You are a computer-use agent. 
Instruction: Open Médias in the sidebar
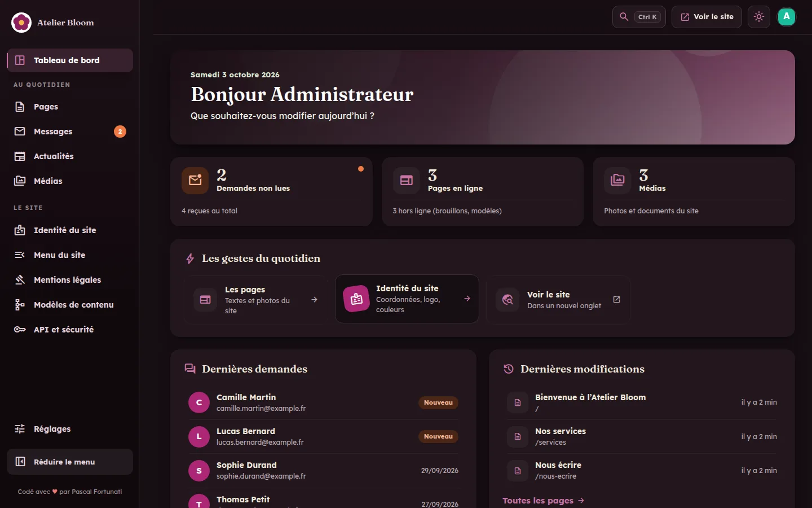(x=70, y=181)
